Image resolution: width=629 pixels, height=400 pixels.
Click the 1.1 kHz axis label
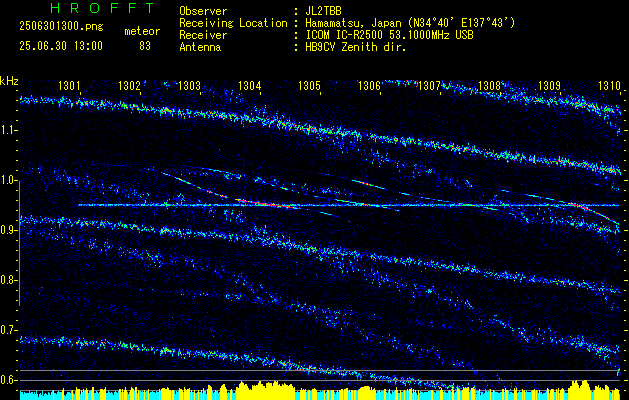point(8,130)
